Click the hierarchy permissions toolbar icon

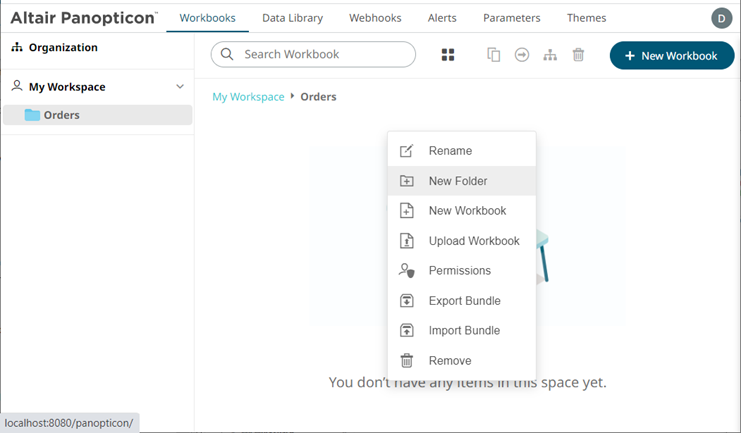pyautogui.click(x=550, y=55)
